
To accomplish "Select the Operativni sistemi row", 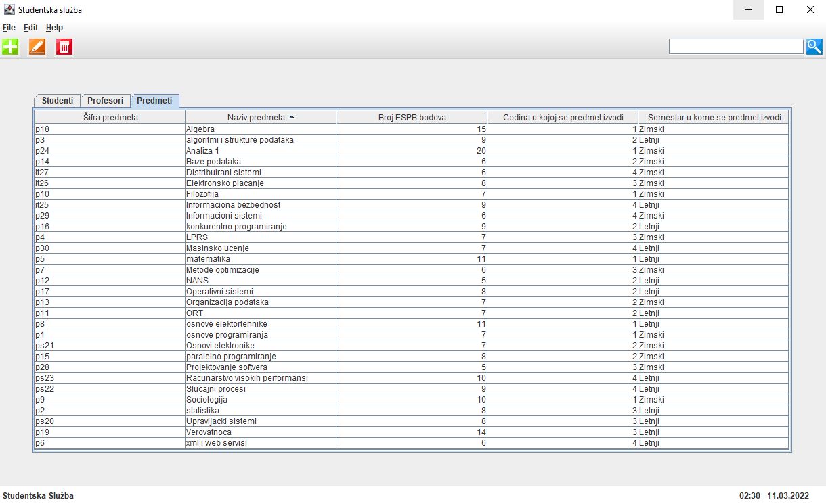I will click(412, 292).
